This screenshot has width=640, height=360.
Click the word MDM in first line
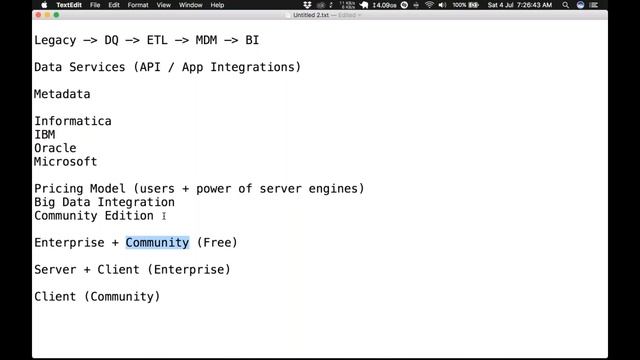click(206, 40)
